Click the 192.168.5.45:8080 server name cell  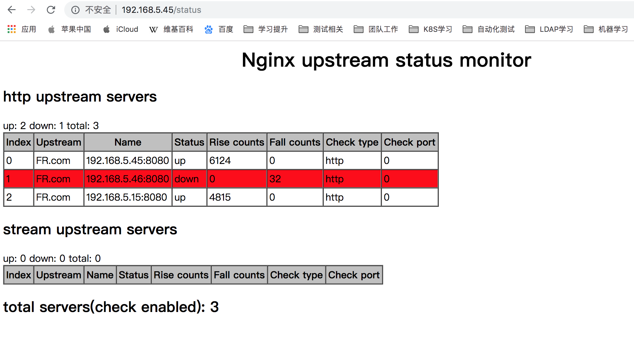[128, 161]
